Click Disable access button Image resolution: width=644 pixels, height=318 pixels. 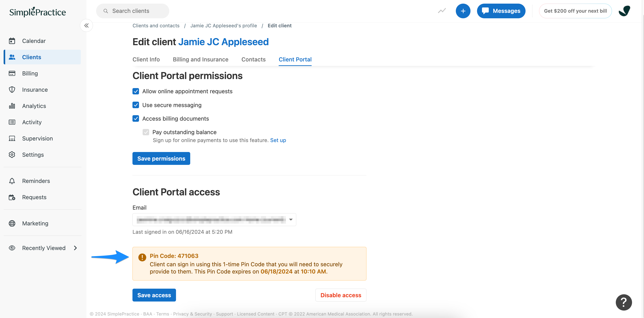pos(341,295)
